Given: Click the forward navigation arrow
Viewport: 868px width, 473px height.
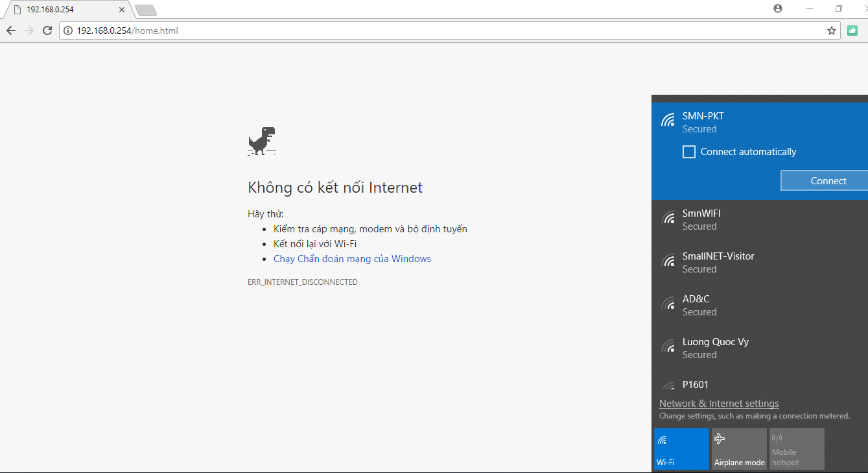Looking at the screenshot, I should coord(29,30).
